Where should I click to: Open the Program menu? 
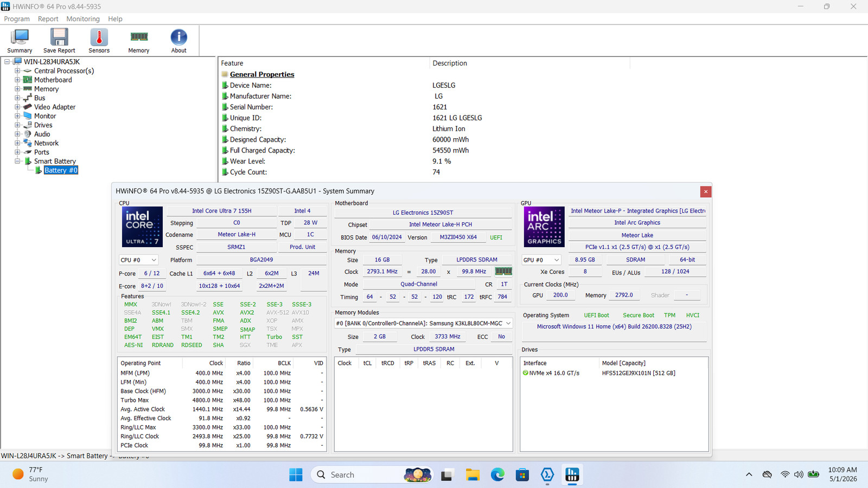[x=17, y=19]
